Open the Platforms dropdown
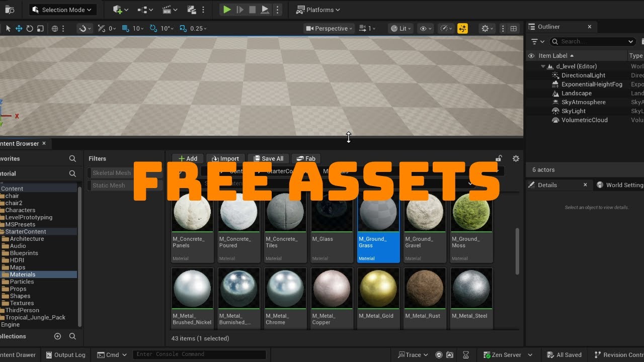644x362 pixels. [318, 10]
